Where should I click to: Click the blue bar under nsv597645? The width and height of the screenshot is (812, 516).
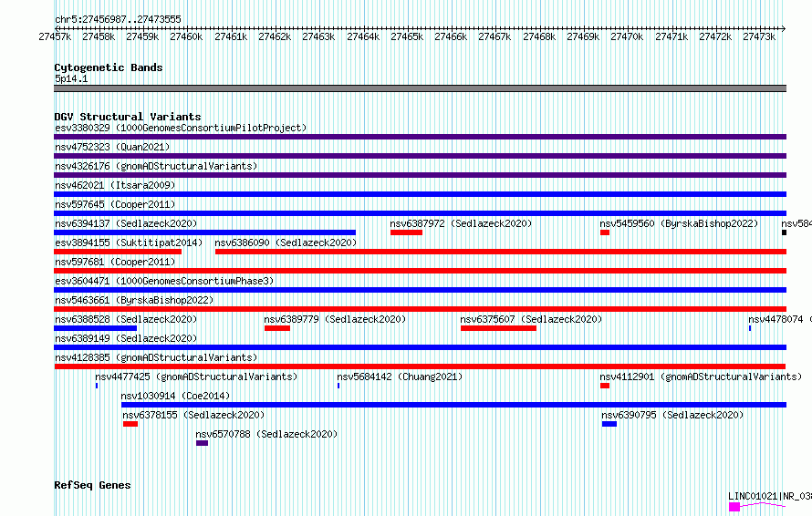[x=420, y=213]
